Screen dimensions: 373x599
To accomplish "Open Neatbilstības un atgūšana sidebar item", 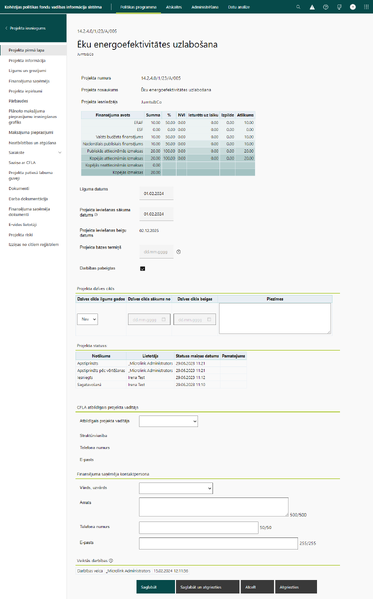I will click(33, 142).
